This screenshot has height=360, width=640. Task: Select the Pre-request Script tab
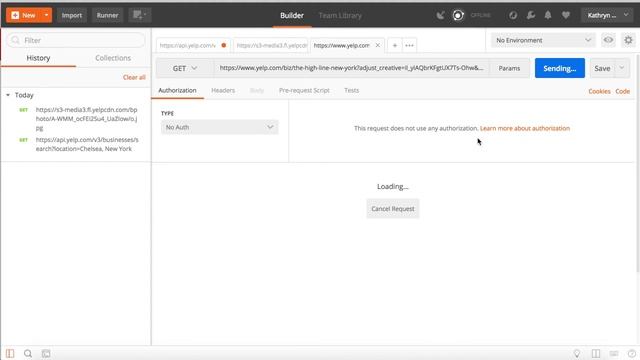[x=304, y=91]
